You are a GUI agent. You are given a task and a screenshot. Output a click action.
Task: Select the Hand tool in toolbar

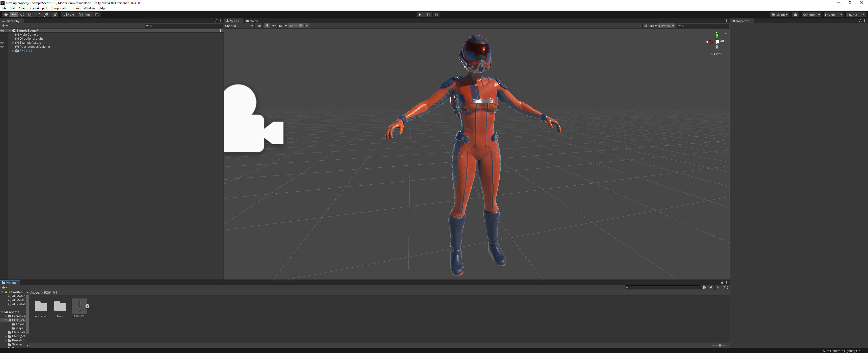click(6, 15)
